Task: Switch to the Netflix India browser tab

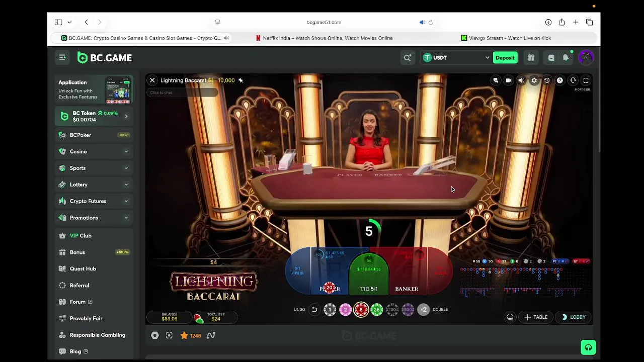Action: pyautogui.click(x=324, y=38)
